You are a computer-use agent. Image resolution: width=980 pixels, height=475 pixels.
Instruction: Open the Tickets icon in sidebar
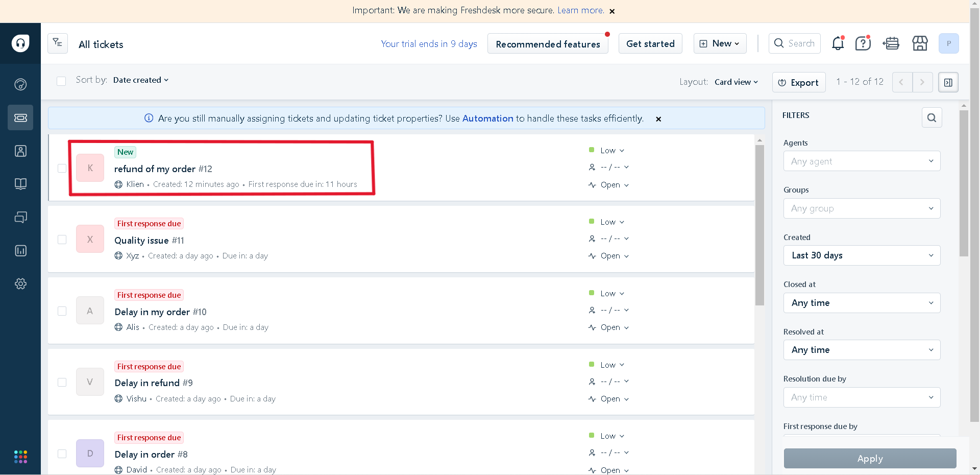[20, 117]
